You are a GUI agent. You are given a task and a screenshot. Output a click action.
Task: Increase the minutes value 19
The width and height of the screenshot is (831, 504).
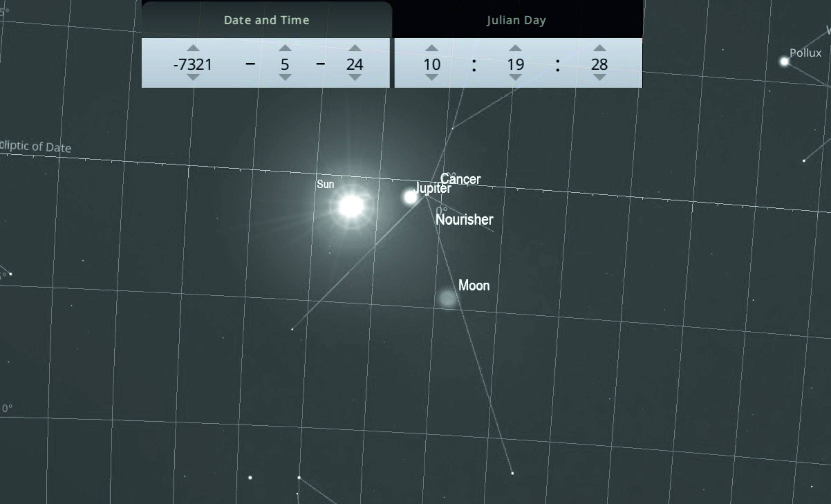(x=515, y=48)
